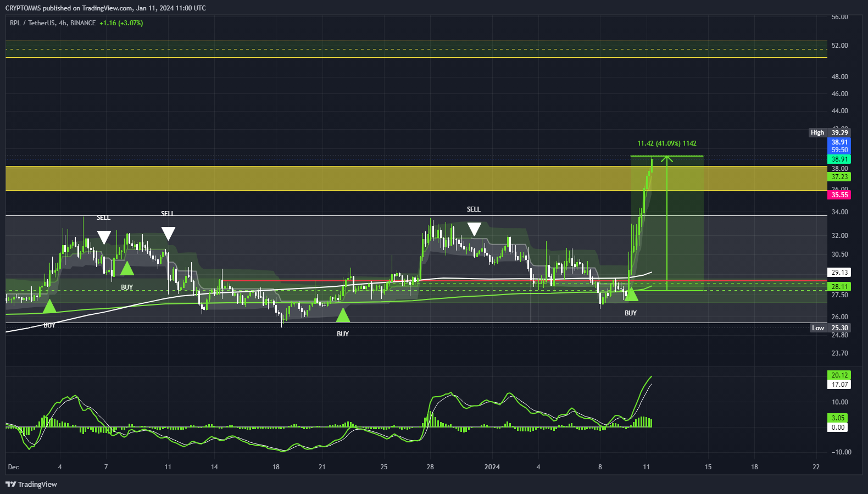Click the green 38.91 price tag

coord(839,159)
